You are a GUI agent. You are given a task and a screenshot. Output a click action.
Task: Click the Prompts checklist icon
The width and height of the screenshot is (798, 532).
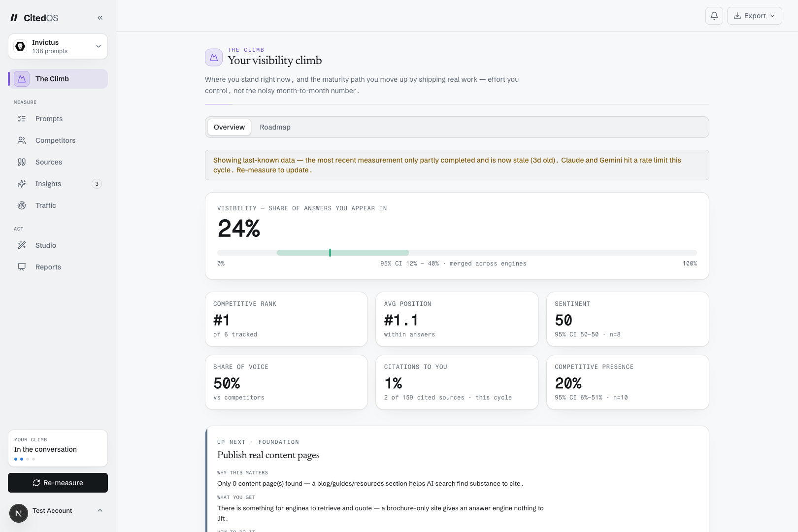22,119
